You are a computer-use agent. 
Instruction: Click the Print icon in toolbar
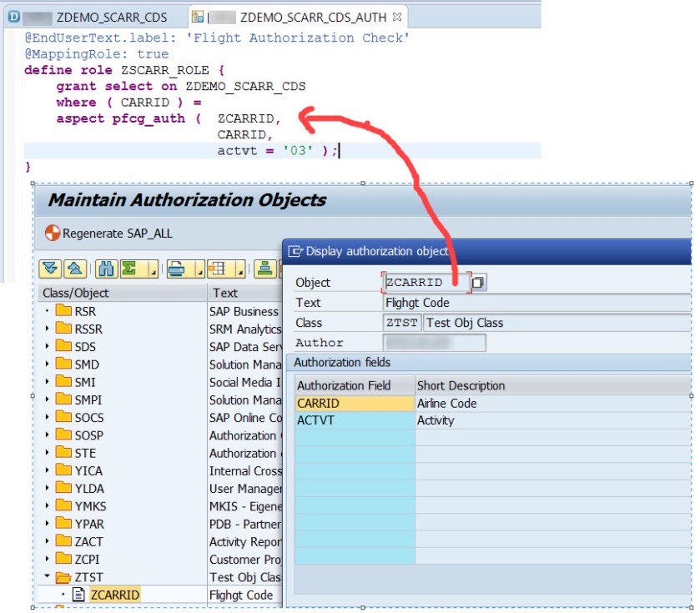(x=176, y=269)
